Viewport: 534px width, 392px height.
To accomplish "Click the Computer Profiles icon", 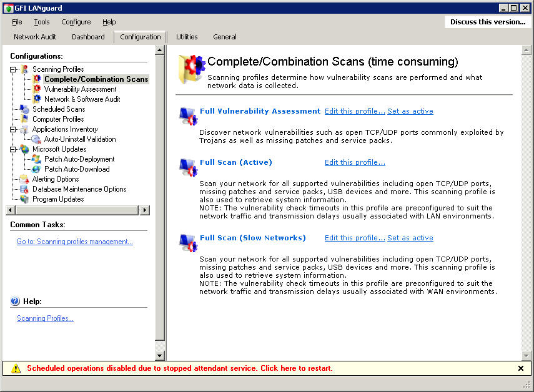I will tap(25, 119).
